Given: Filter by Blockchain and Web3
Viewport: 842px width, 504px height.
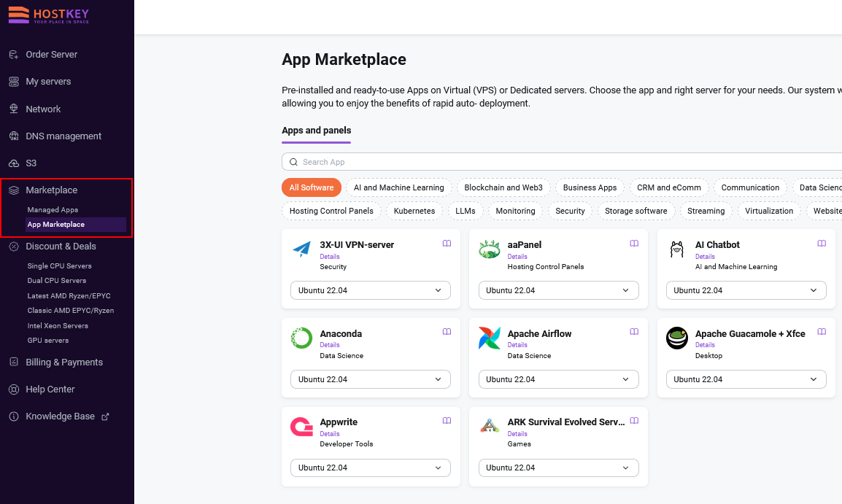Looking at the screenshot, I should pyautogui.click(x=503, y=187).
